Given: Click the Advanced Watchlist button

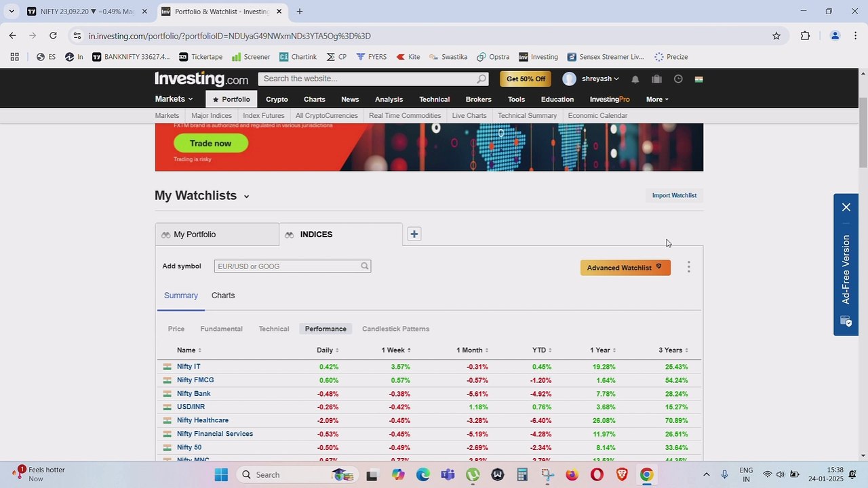Looking at the screenshot, I should click(x=625, y=268).
